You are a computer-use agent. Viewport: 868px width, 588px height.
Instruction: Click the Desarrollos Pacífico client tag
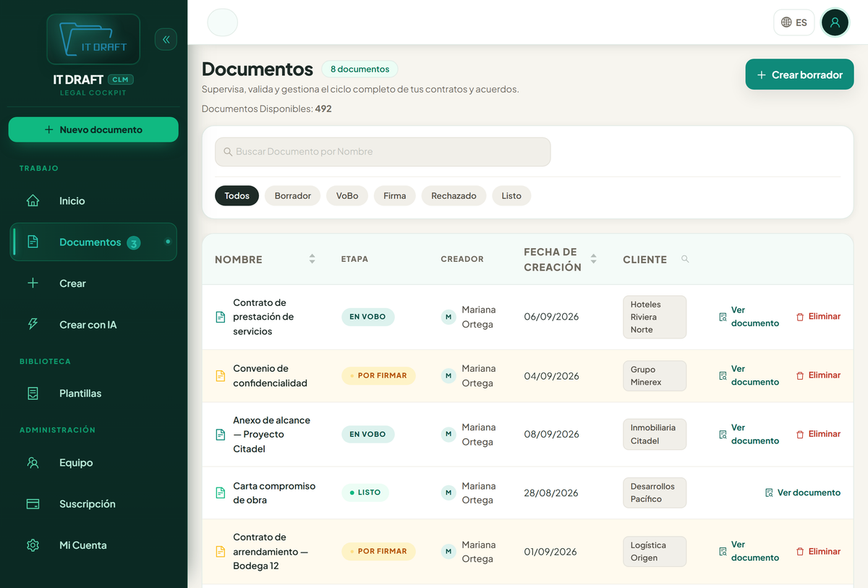pyautogui.click(x=655, y=493)
